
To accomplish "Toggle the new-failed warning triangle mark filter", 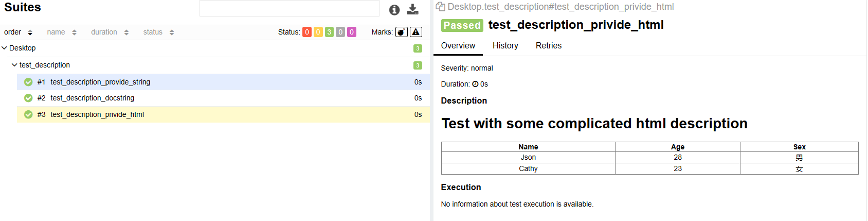I will coord(416,32).
